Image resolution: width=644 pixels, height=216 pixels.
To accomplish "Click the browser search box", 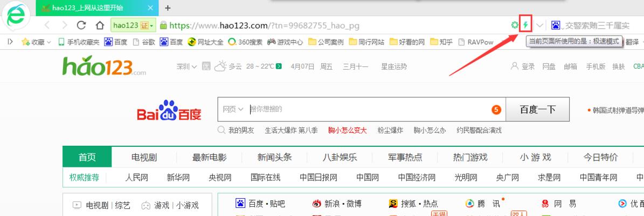I will click(x=598, y=25).
